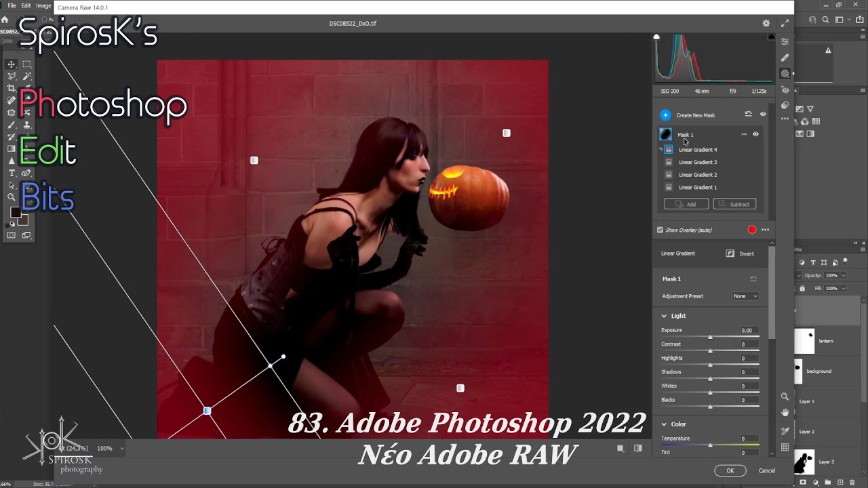The image size is (868, 488).
Task: Click the Cancel button
Action: click(766, 470)
